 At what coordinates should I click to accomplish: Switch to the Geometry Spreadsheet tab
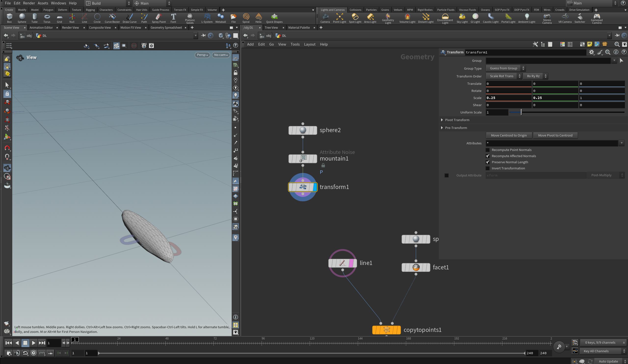click(x=166, y=28)
